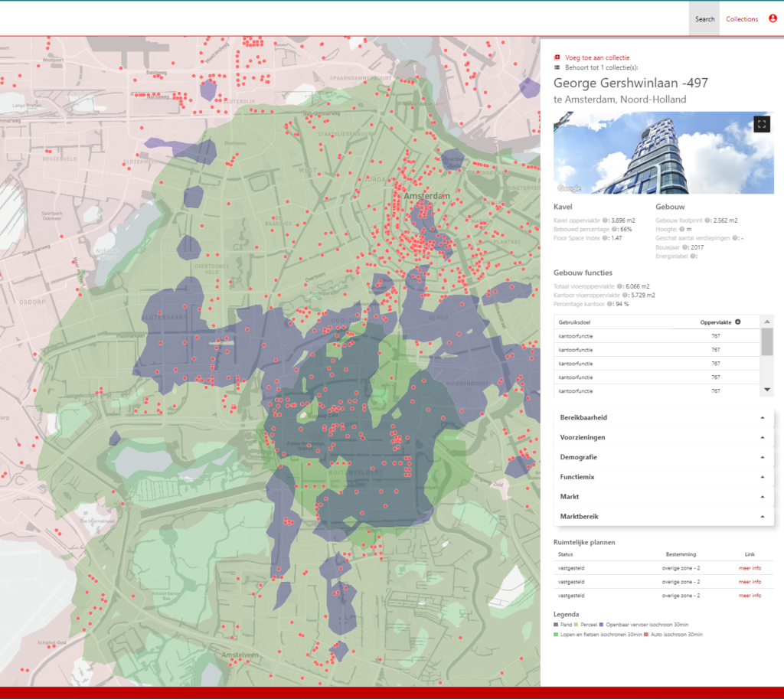Open the Demografie accordion panel
Viewport: 784px width, 699px height.
663,457
